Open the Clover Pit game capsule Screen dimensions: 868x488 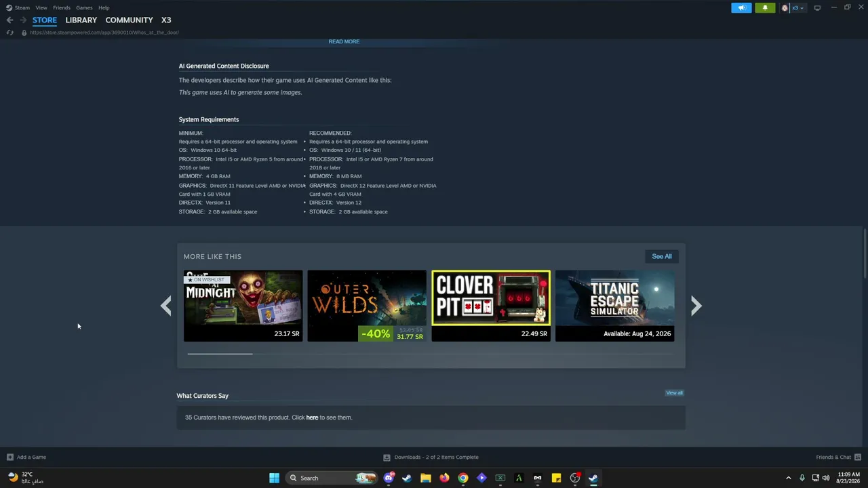click(x=491, y=306)
